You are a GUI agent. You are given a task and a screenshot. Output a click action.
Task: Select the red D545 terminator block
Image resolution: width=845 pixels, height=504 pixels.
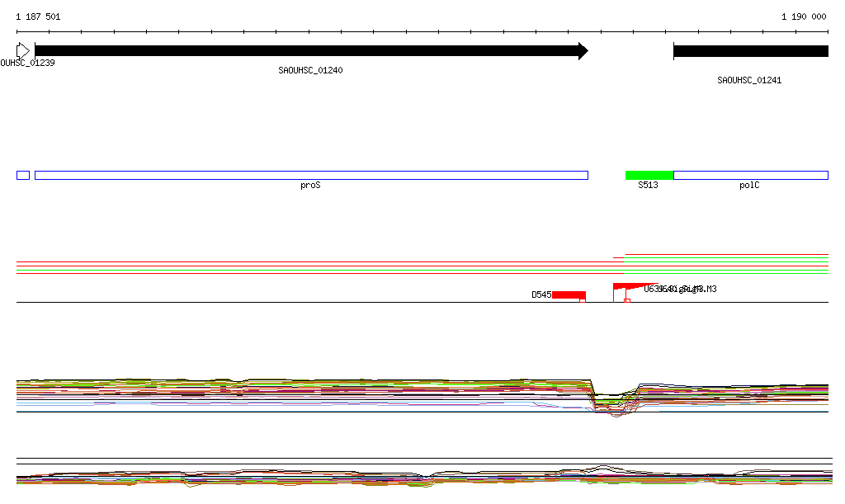(x=569, y=295)
